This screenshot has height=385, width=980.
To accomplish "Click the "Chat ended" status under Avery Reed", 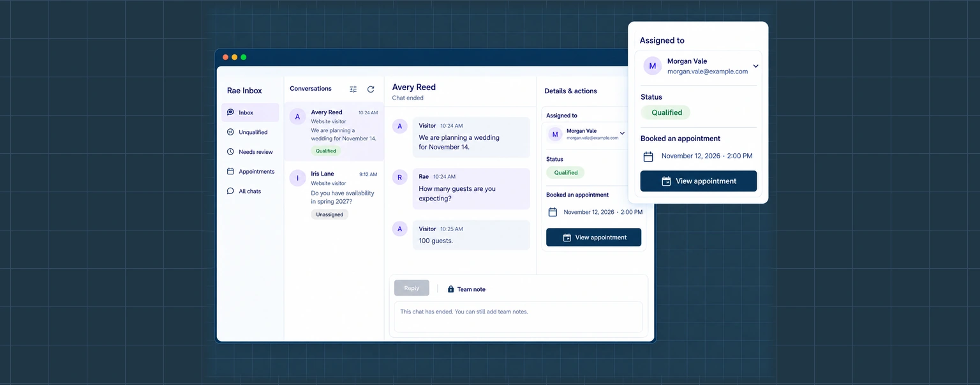I will tap(408, 98).
